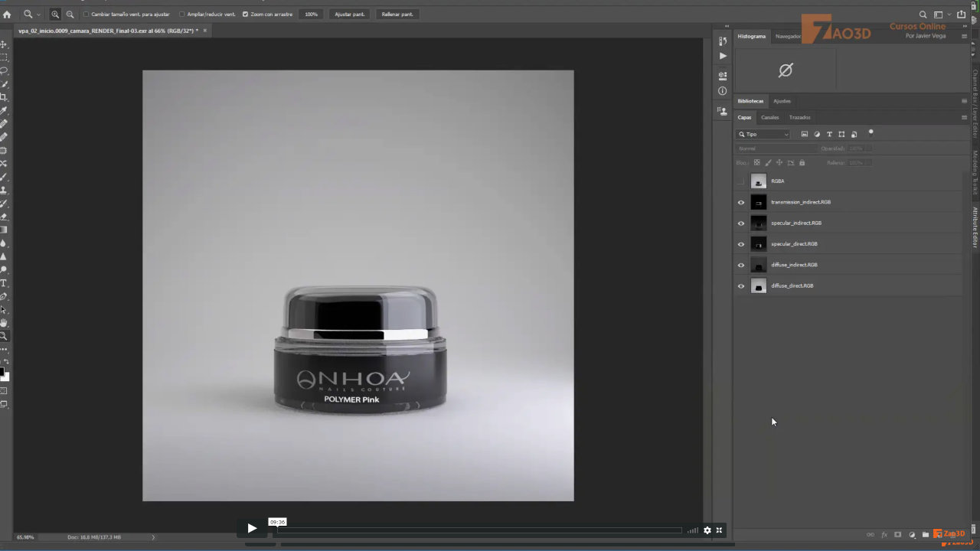The image size is (980, 551).
Task: Hide the specular_indirect.RGB layer
Action: pyautogui.click(x=740, y=223)
